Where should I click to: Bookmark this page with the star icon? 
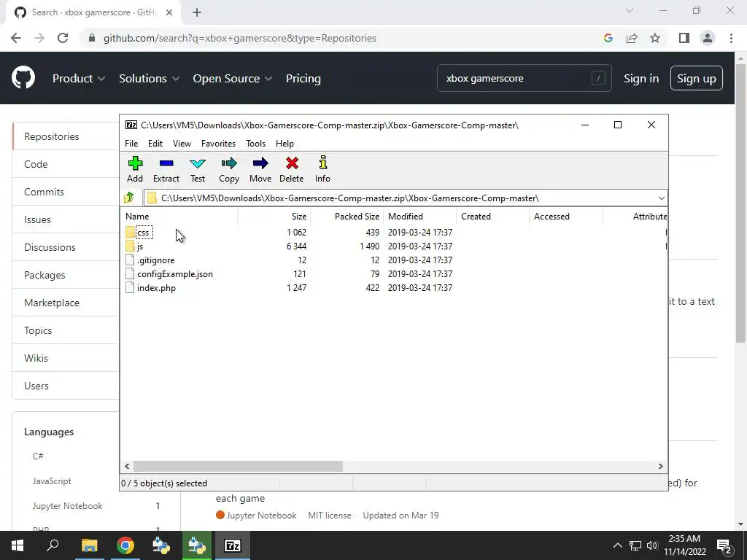click(655, 38)
